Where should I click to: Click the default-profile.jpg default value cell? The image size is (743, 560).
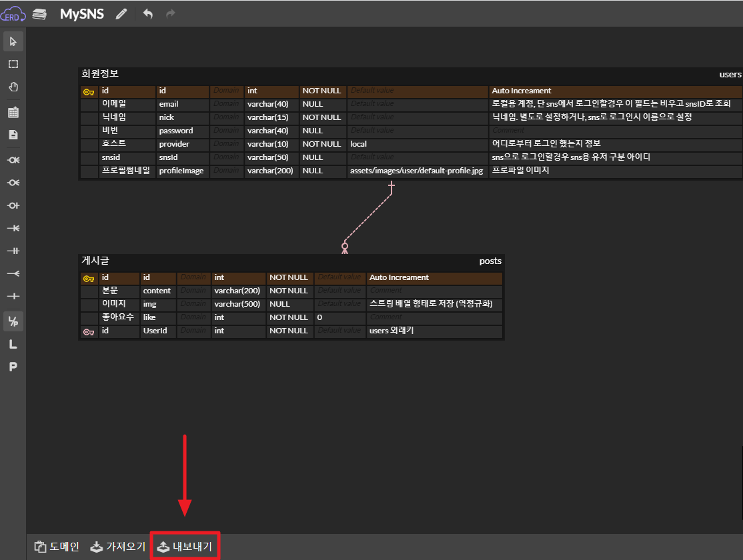[x=418, y=171]
